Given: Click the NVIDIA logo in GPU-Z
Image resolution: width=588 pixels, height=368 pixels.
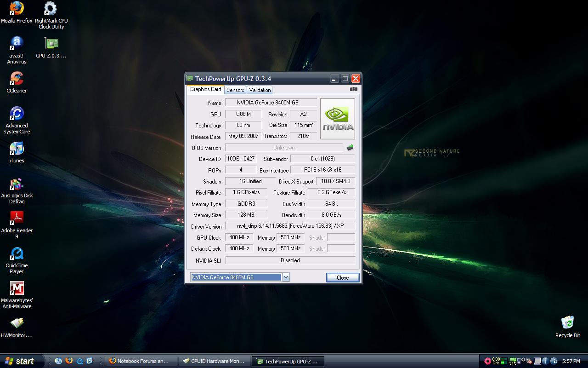Looking at the screenshot, I should [x=338, y=119].
